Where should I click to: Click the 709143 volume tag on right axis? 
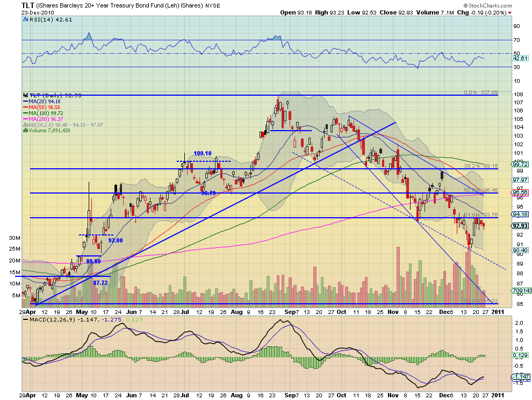coord(522,291)
